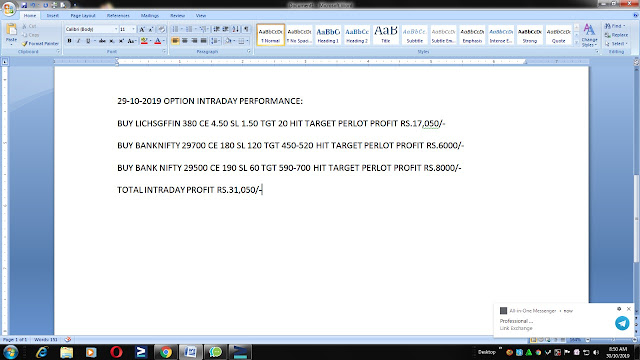The width and height of the screenshot is (640, 360).
Task: Align text right
Action: 194,41
